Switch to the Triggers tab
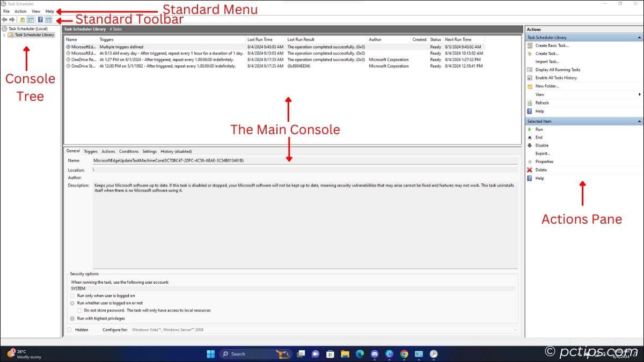The image size is (644, 362). point(90,151)
